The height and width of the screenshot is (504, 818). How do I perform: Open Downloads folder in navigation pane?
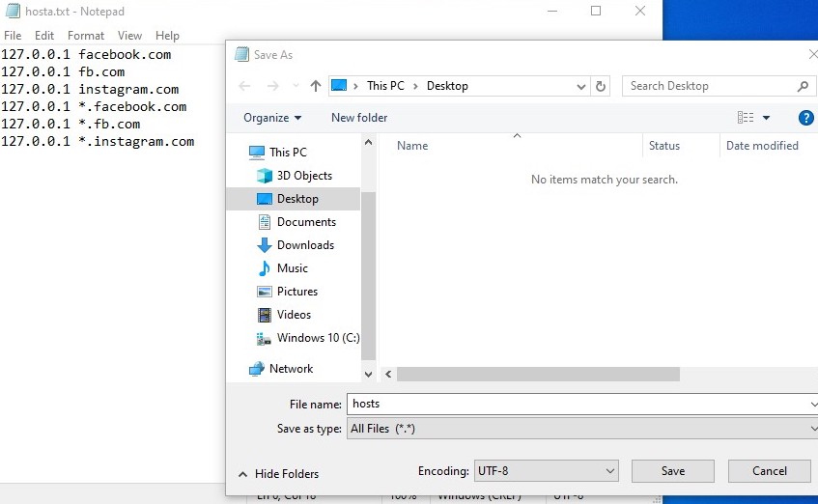click(x=296, y=245)
